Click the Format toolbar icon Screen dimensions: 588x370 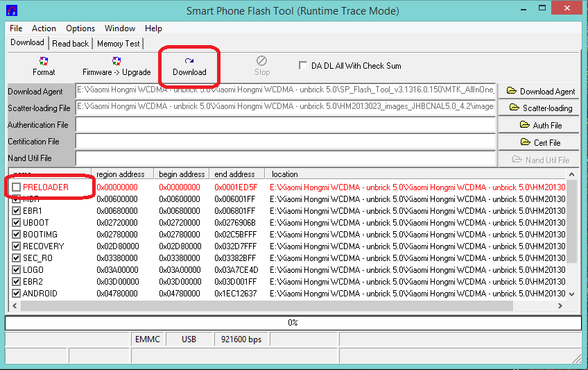[x=44, y=61]
